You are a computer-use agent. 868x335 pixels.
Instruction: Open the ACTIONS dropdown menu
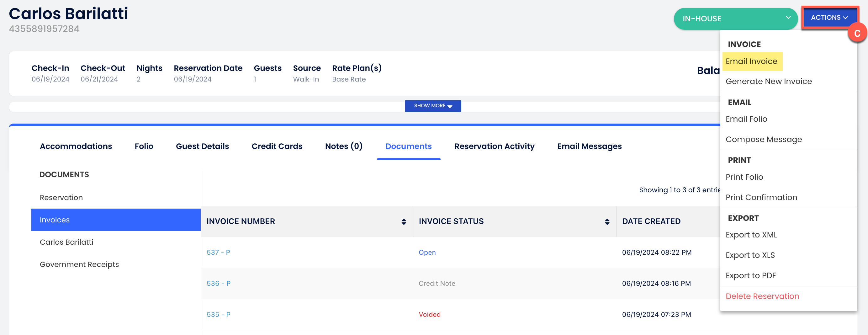(829, 18)
